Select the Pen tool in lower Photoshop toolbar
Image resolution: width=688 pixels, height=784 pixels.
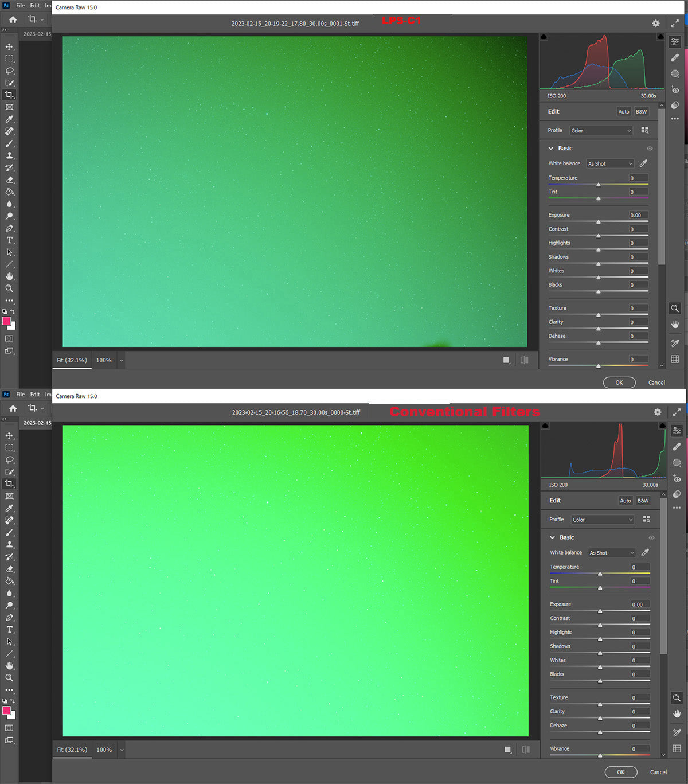pyautogui.click(x=9, y=618)
